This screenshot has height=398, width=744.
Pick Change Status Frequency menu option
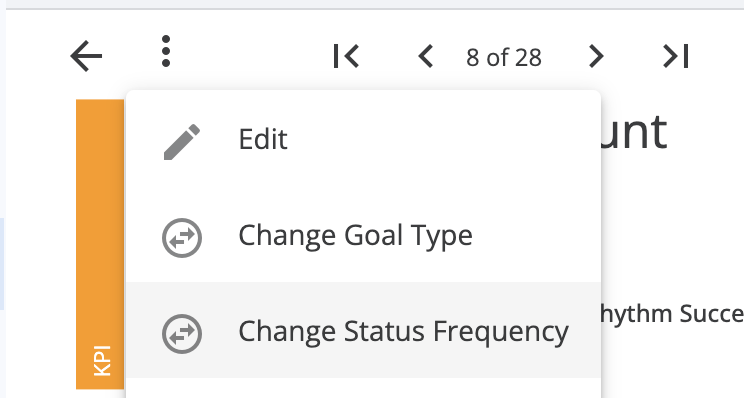(363, 330)
